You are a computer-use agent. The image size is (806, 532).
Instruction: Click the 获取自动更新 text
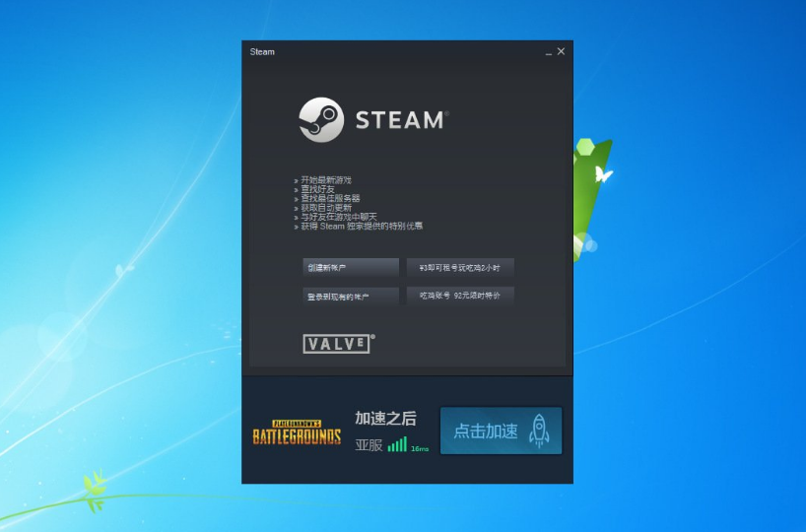[326, 208]
